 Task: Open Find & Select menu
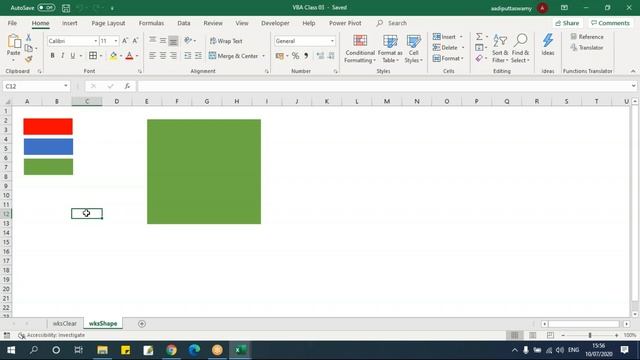tap(520, 49)
